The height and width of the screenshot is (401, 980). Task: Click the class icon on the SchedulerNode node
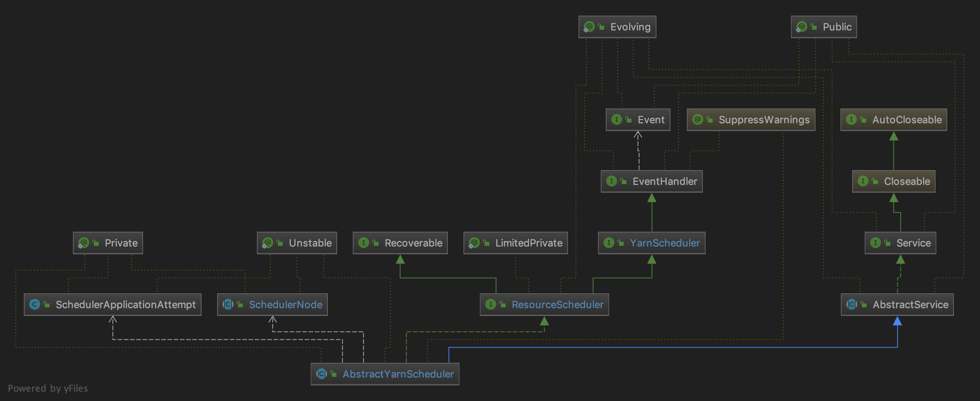pos(227,305)
